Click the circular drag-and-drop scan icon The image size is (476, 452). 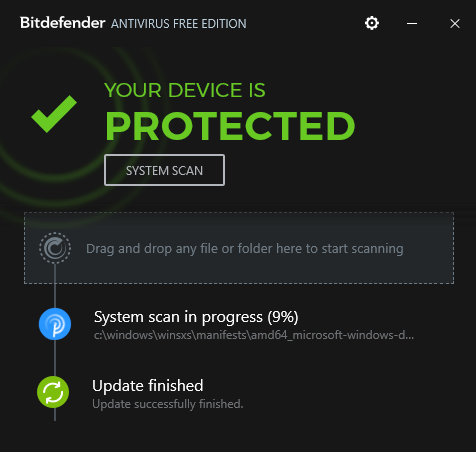point(55,248)
